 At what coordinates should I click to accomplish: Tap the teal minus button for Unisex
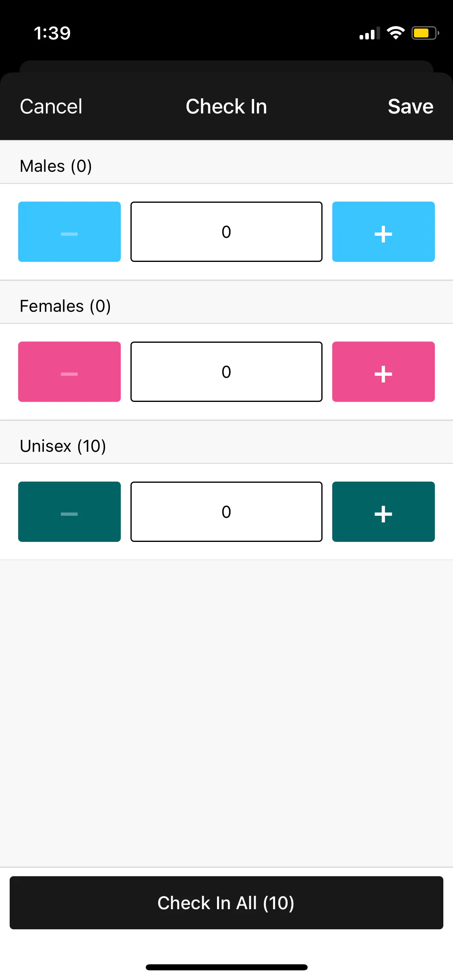pos(69,512)
